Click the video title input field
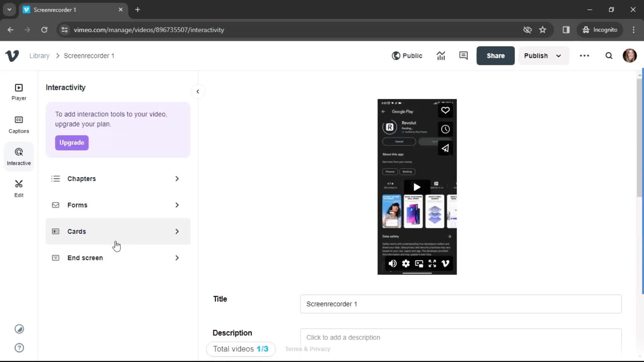The image size is (644, 362). click(461, 304)
